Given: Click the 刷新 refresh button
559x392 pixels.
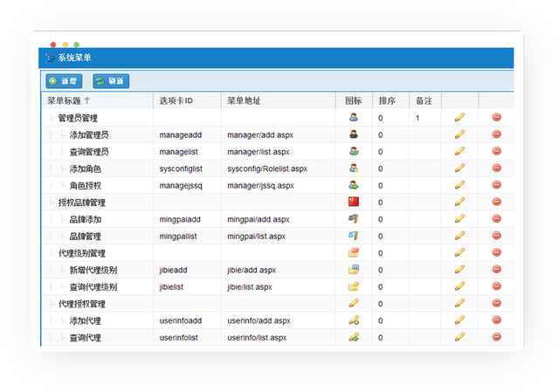Looking at the screenshot, I should point(111,81).
